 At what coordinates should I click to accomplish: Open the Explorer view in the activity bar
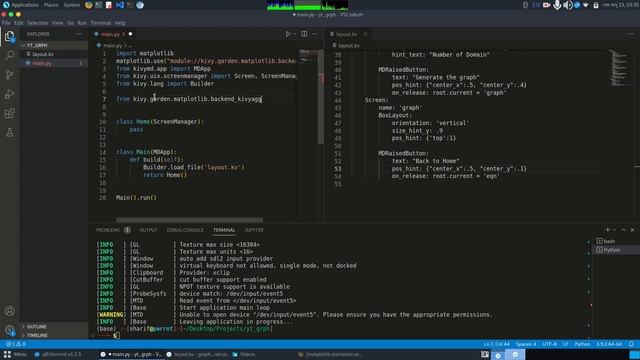9,37
